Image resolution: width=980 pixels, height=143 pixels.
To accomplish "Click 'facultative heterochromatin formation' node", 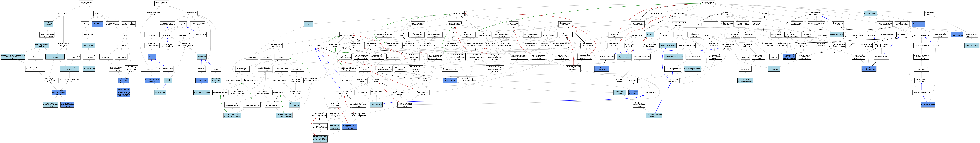I will pyautogui.click(x=639, y=105).
